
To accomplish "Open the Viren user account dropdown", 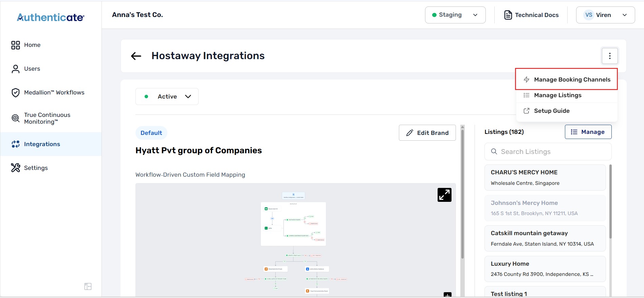I will [x=605, y=15].
